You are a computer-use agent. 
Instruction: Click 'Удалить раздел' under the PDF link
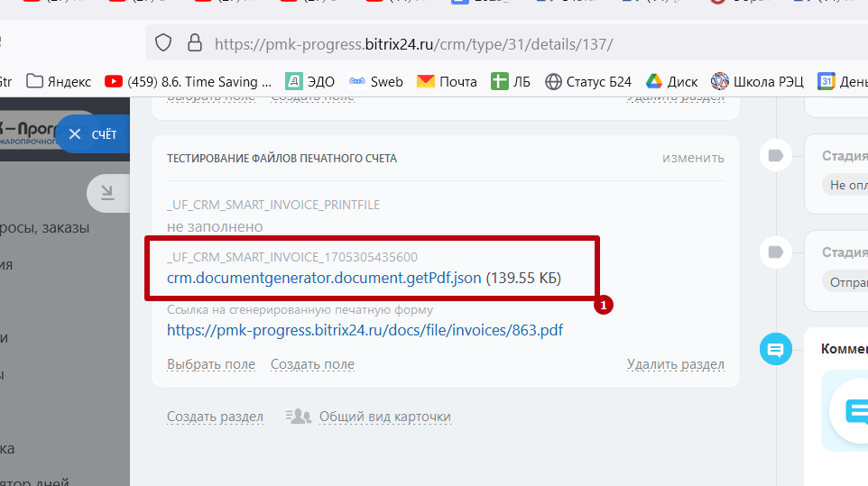click(676, 364)
